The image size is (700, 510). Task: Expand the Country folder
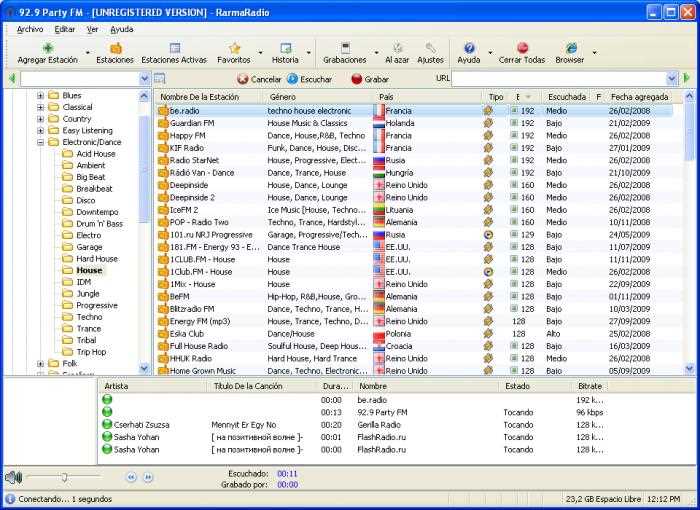40,119
